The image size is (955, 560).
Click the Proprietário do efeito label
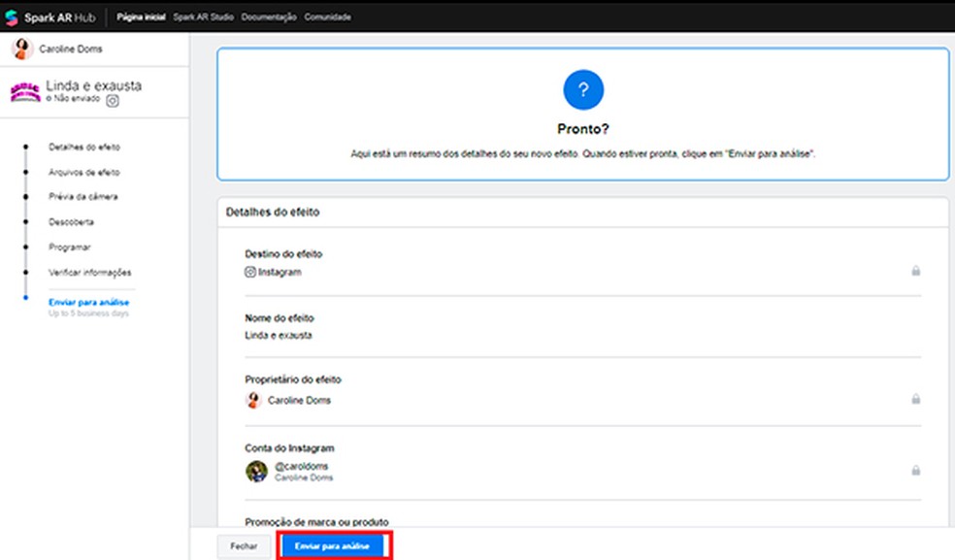click(x=293, y=379)
